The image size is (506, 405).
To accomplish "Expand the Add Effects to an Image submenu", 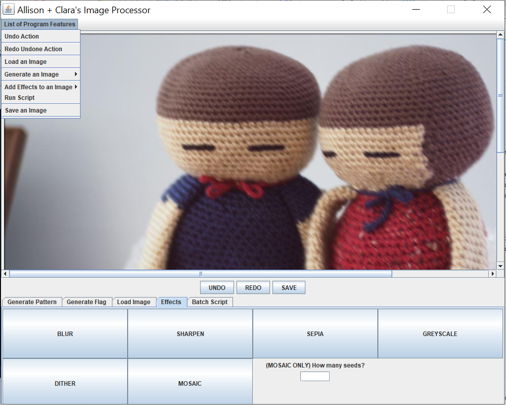I will click(41, 87).
